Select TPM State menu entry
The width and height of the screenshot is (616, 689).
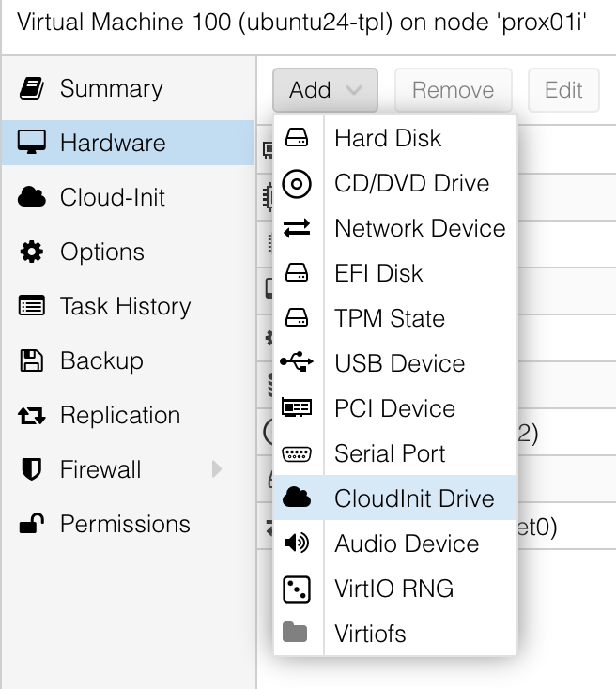(x=394, y=318)
